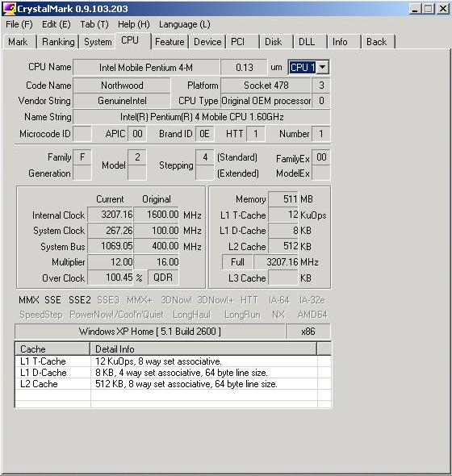Minimize the CrystalMark window
This screenshot has height=476, width=452.
point(415,9)
